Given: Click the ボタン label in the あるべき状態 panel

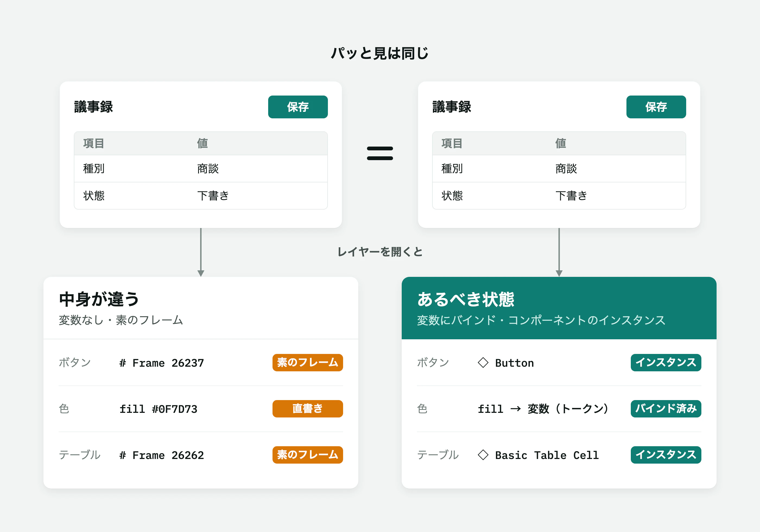Looking at the screenshot, I should (433, 363).
